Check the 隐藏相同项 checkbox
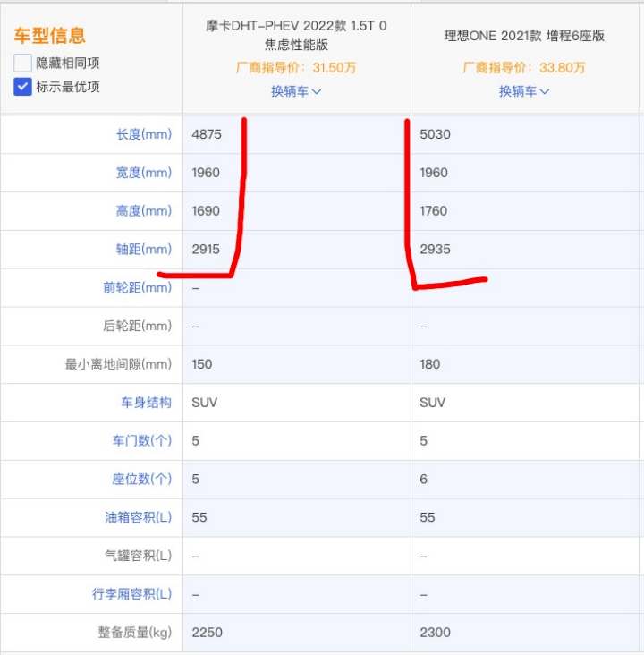The image size is (644, 655). click(x=22, y=63)
